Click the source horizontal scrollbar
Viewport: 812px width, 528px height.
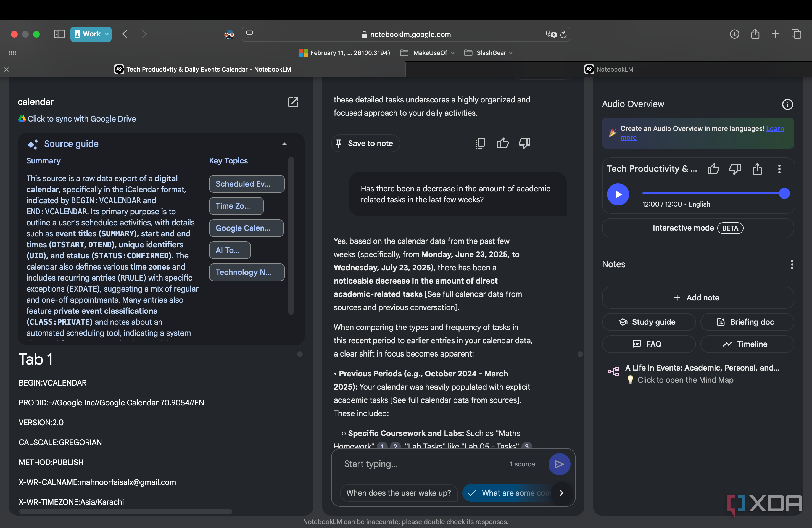click(x=126, y=511)
